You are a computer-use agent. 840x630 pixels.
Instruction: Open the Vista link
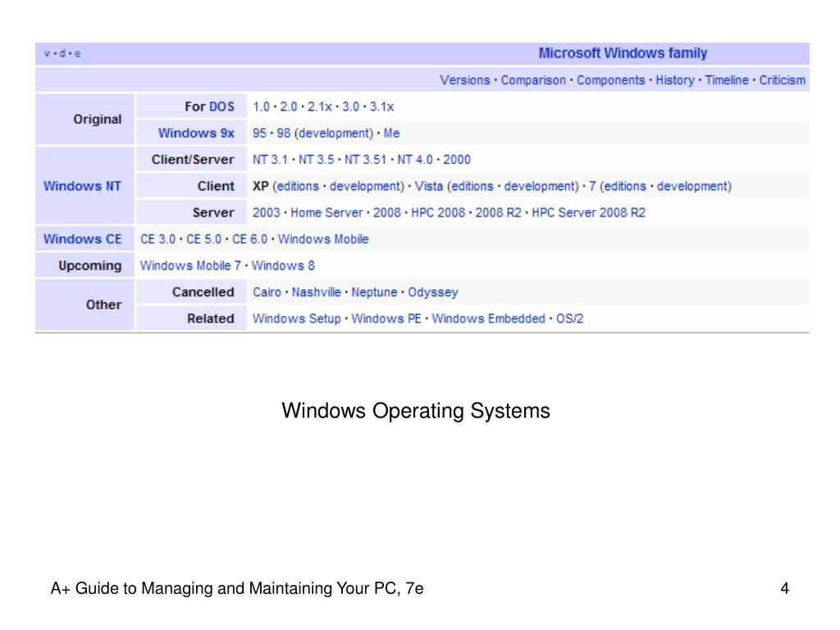[428, 186]
